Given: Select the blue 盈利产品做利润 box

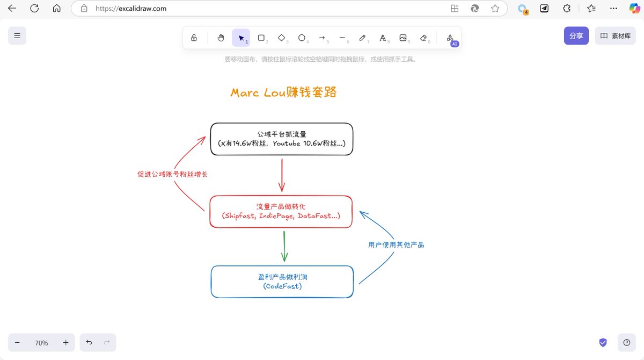Looking at the screenshot, I should [282, 282].
